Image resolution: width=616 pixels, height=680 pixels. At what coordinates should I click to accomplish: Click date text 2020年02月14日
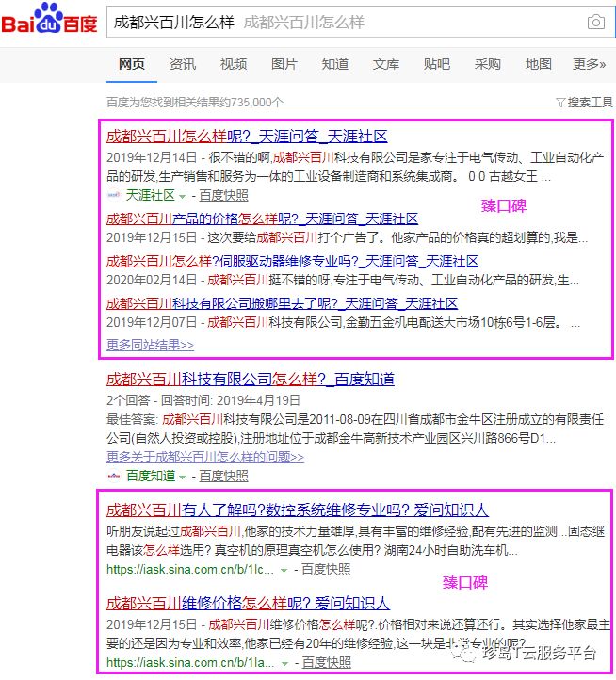(152, 280)
